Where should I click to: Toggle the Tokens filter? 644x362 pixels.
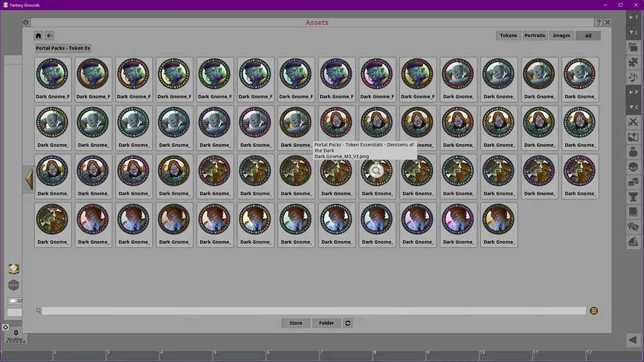(x=508, y=35)
